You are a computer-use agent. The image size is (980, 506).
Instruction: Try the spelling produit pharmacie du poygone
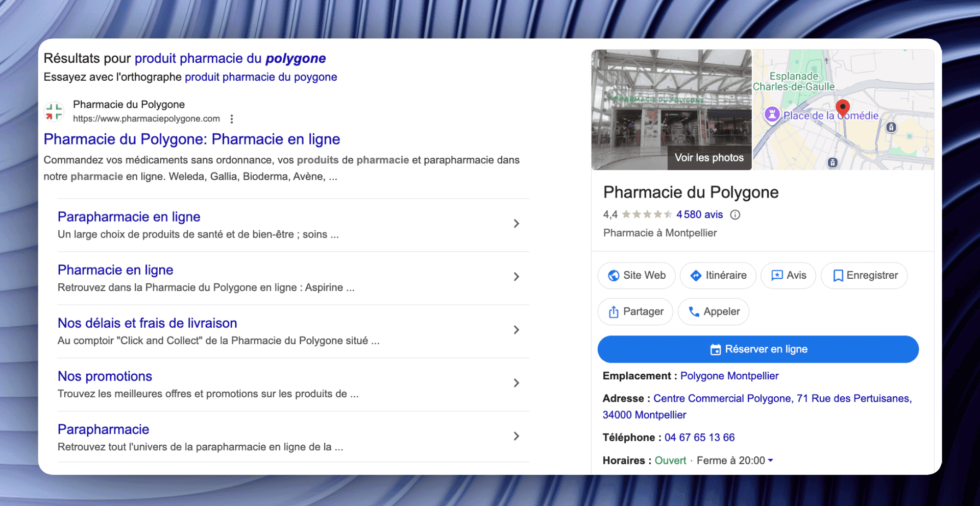click(261, 77)
